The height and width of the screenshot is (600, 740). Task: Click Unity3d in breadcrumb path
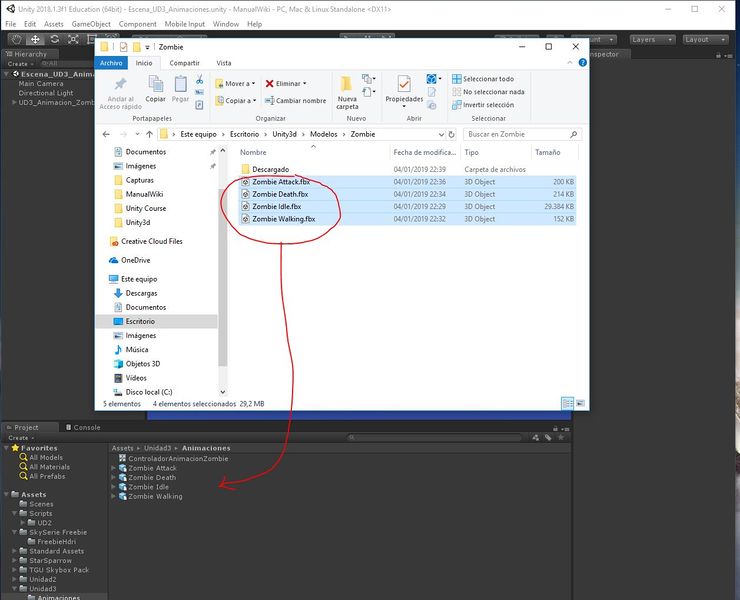[285, 135]
